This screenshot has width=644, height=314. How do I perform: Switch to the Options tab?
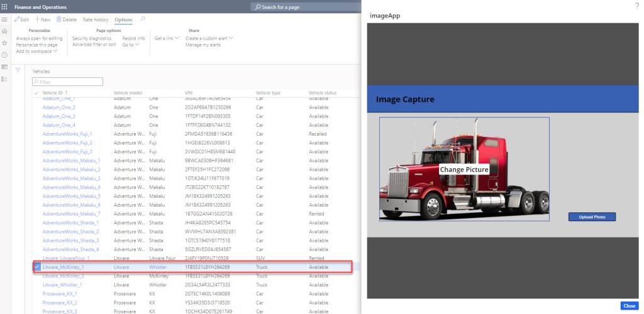(123, 19)
